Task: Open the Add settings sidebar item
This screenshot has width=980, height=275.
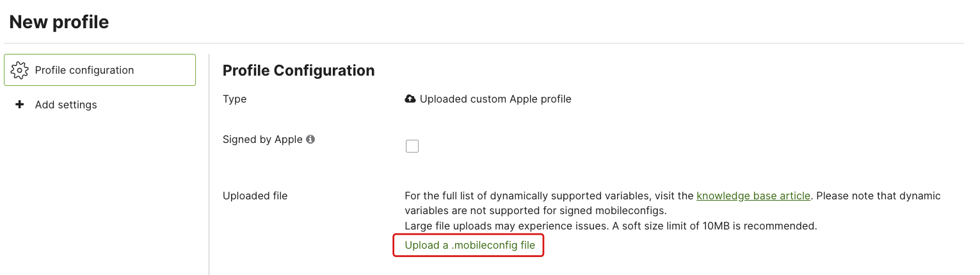Action: point(66,104)
